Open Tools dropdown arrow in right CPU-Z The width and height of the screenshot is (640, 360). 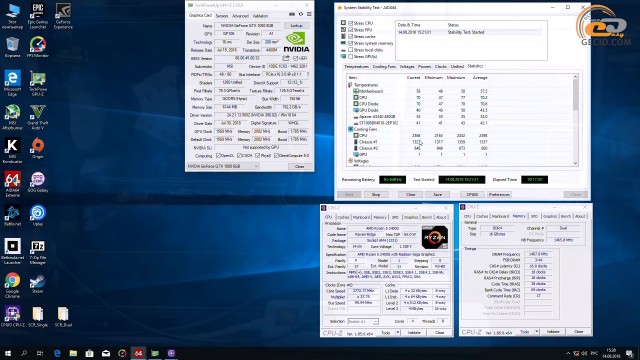click(x=536, y=332)
